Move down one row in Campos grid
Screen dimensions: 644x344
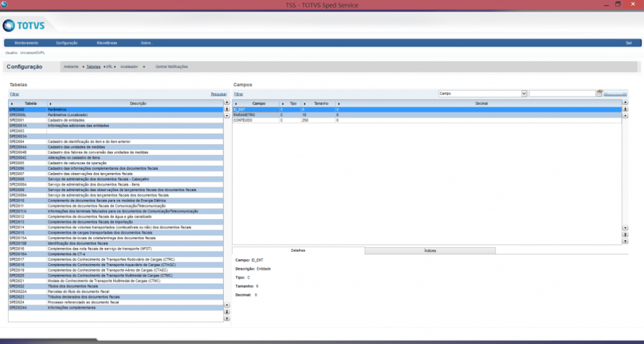pos(625,228)
